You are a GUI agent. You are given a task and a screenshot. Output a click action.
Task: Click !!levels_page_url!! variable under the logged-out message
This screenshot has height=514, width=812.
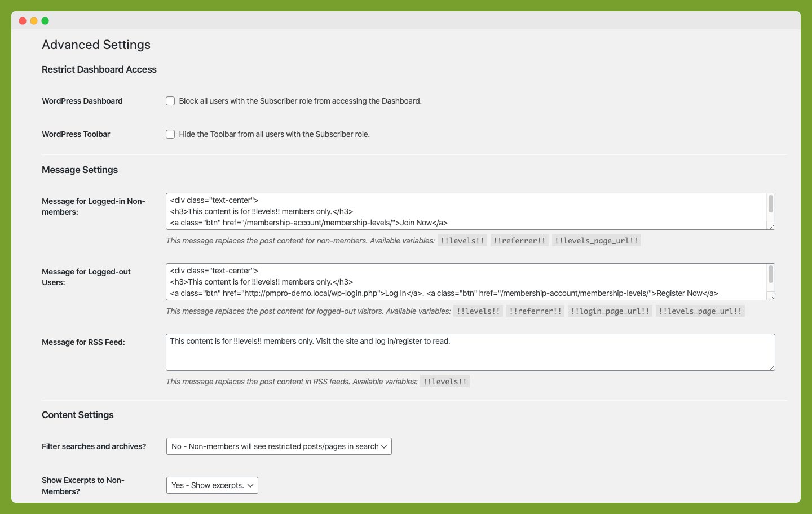(x=700, y=311)
